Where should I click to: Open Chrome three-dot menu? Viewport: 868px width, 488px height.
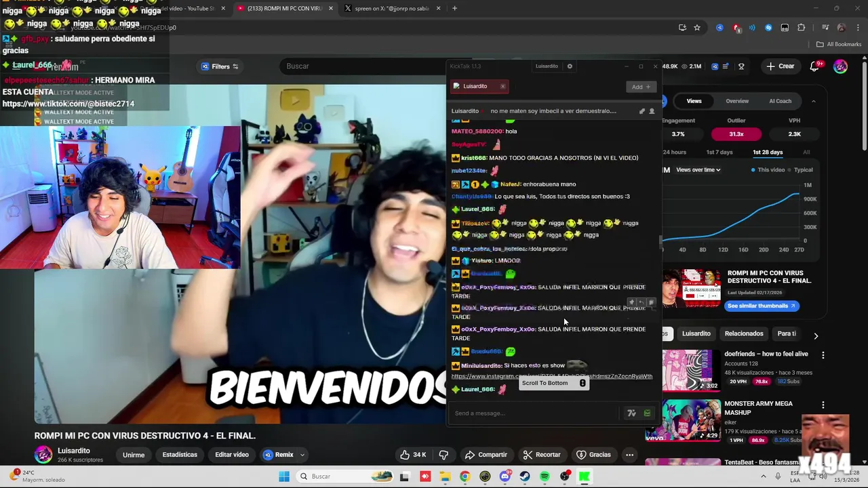click(x=857, y=28)
